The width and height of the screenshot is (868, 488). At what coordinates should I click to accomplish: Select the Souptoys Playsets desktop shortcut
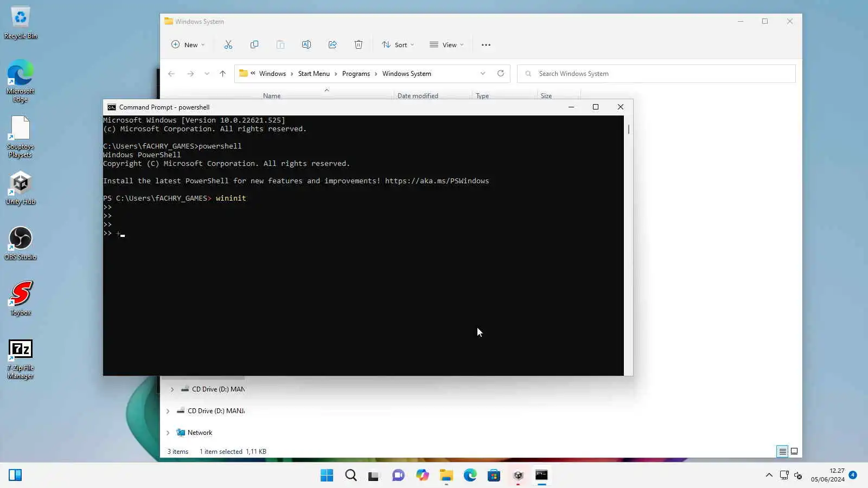point(21,137)
